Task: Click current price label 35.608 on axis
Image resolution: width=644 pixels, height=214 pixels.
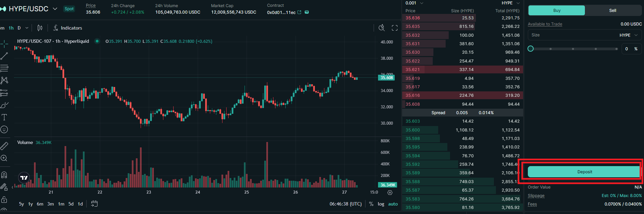Action: coord(387,78)
